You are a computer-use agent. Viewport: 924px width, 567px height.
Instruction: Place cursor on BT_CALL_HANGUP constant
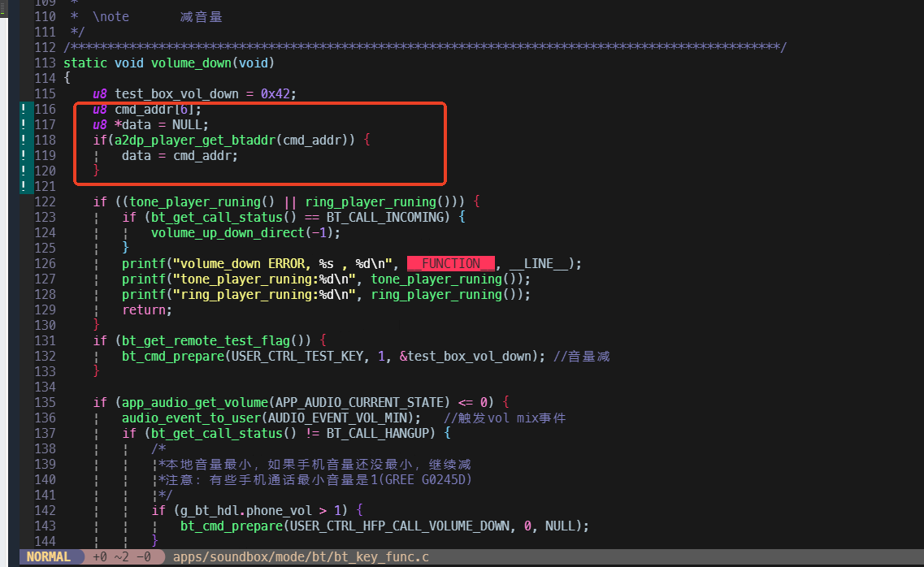[377, 433]
